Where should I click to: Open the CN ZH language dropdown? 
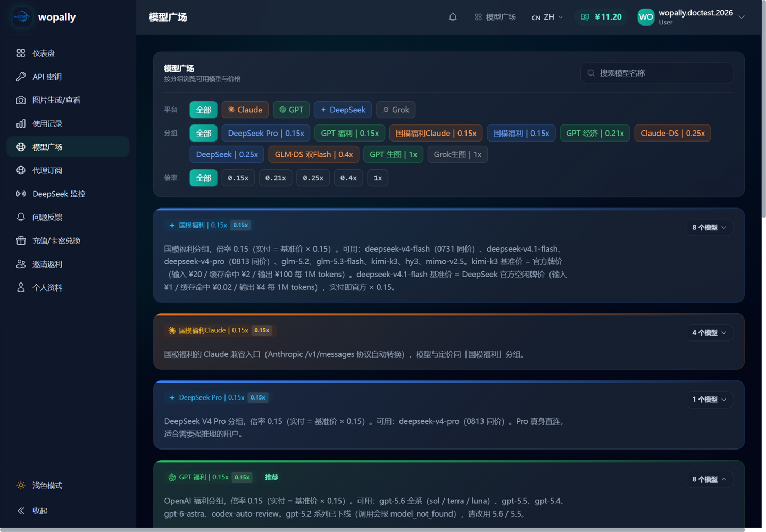[x=547, y=17]
